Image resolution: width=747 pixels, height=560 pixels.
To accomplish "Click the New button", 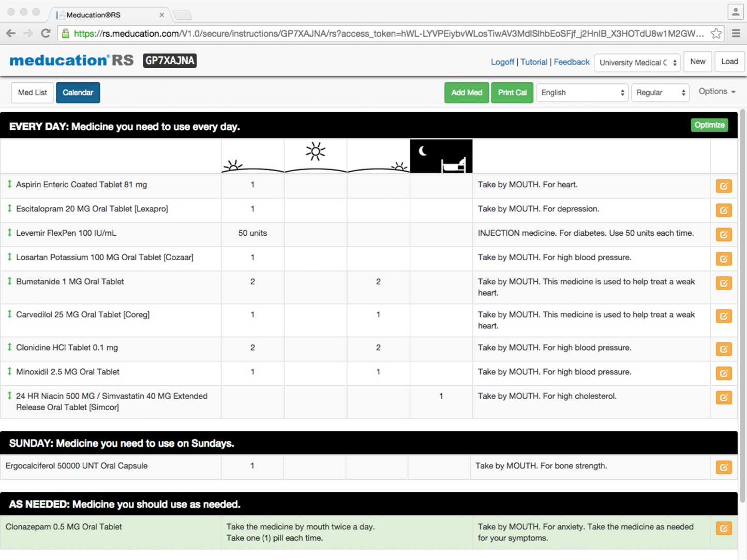I will [x=698, y=62].
